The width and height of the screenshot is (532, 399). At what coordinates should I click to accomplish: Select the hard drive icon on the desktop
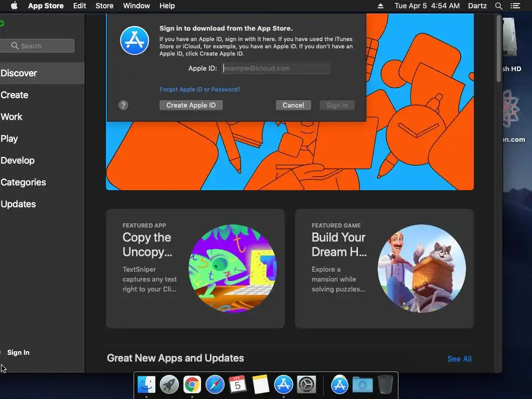pos(510,37)
